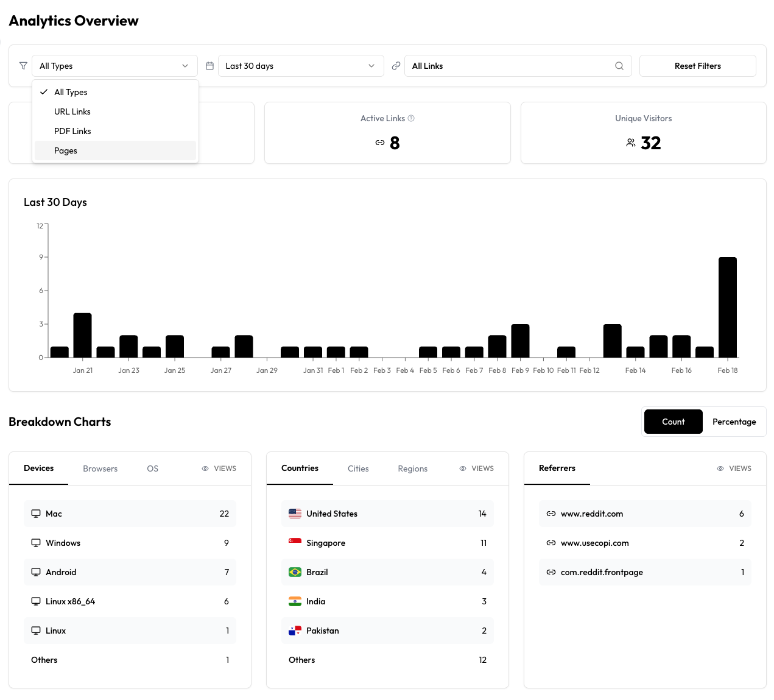This screenshot has width=774, height=700.
Task: Open the Last 30 days date dropdown
Action: click(301, 66)
